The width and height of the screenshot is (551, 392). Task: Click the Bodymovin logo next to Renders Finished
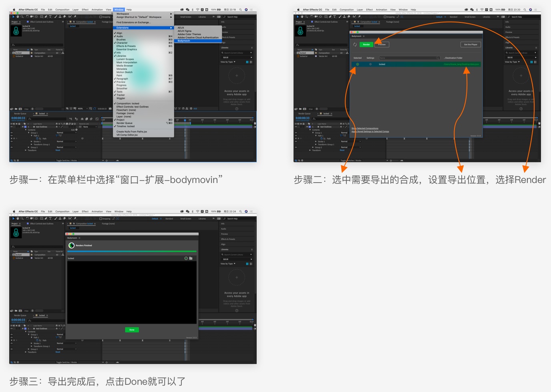click(x=71, y=245)
